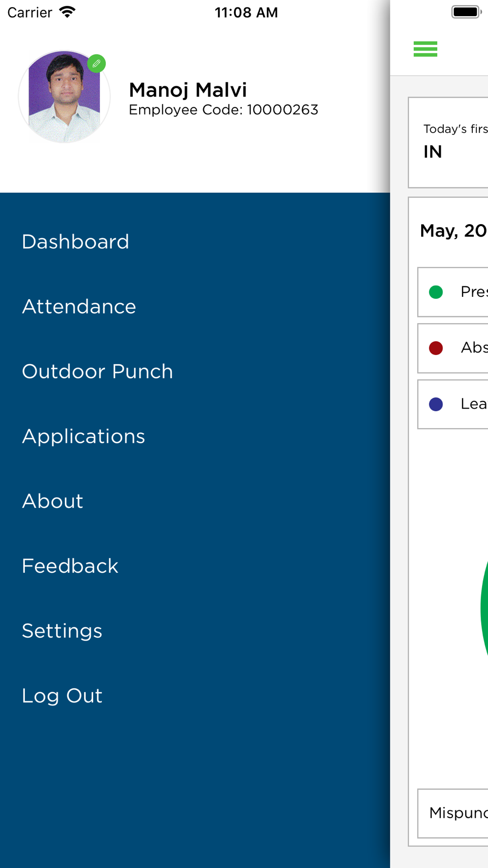Select Outdoor Punch from the menu
The width and height of the screenshot is (488, 868).
(x=98, y=372)
